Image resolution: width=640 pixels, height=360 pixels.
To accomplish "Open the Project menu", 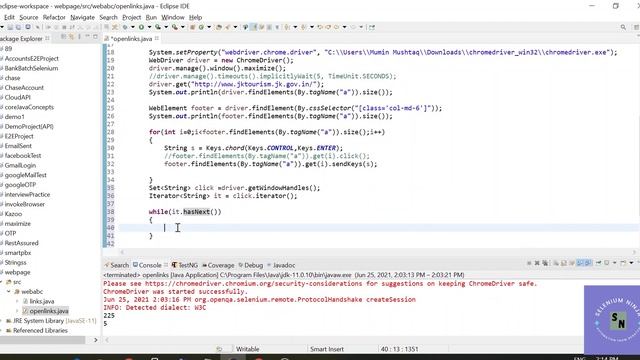I will coord(131,17).
